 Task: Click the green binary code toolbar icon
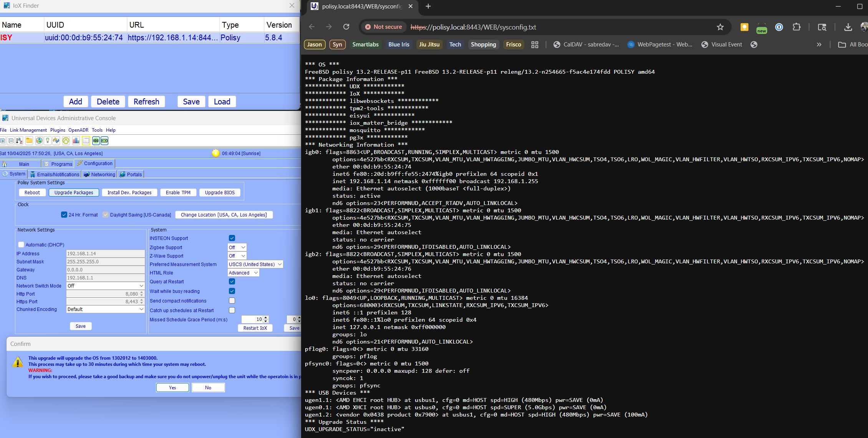[96, 140]
